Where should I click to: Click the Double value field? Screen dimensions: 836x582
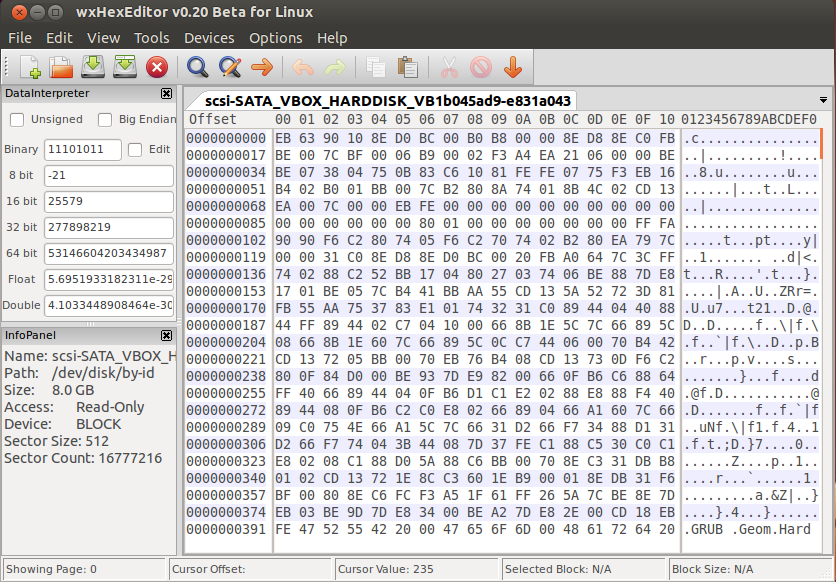click(109, 306)
